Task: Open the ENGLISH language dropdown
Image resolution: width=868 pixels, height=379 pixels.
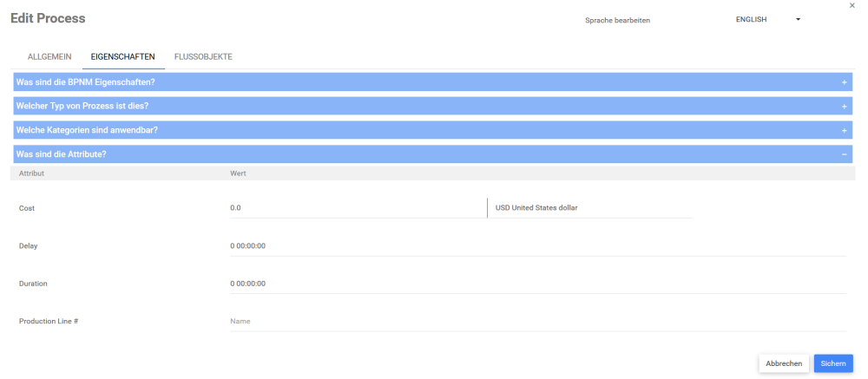Action: [x=766, y=19]
